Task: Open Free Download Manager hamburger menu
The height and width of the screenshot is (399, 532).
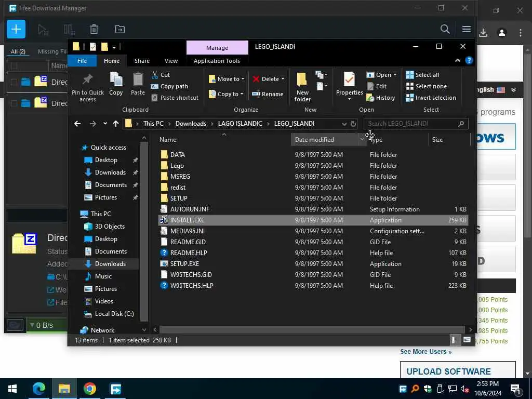Action: point(467,29)
